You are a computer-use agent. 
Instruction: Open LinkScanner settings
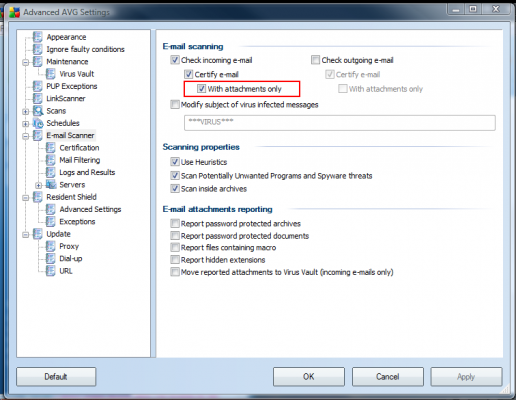tap(66, 99)
